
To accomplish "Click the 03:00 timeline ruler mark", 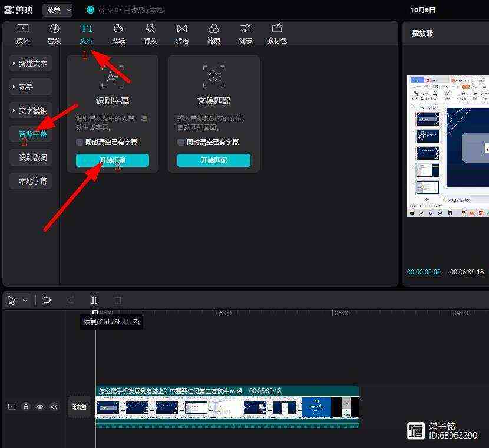I will (x=223, y=313).
